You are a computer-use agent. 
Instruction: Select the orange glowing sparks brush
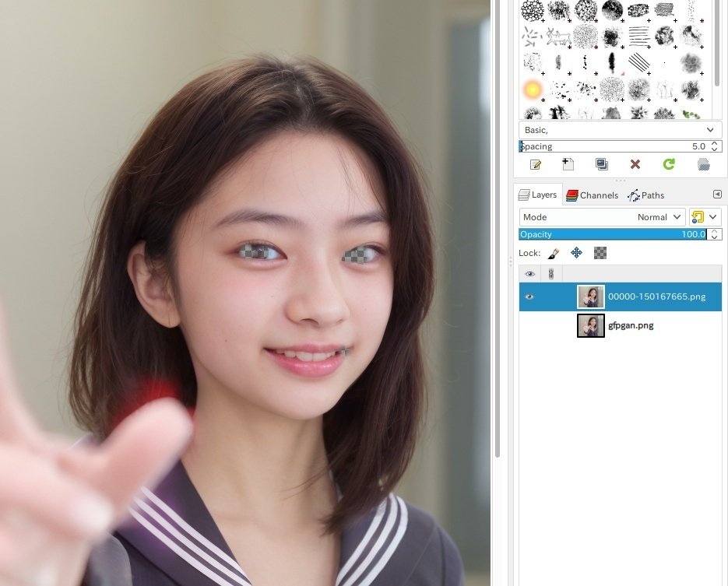(x=533, y=89)
